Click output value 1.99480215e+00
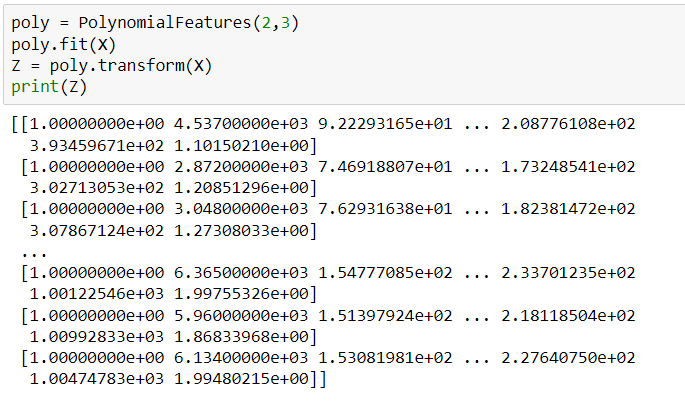The width and height of the screenshot is (685, 405). pyautogui.click(x=241, y=379)
